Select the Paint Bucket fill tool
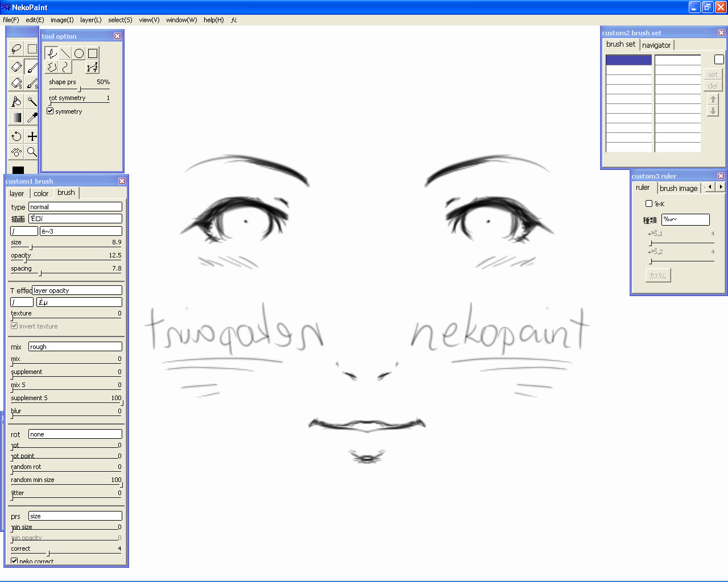 click(x=16, y=101)
